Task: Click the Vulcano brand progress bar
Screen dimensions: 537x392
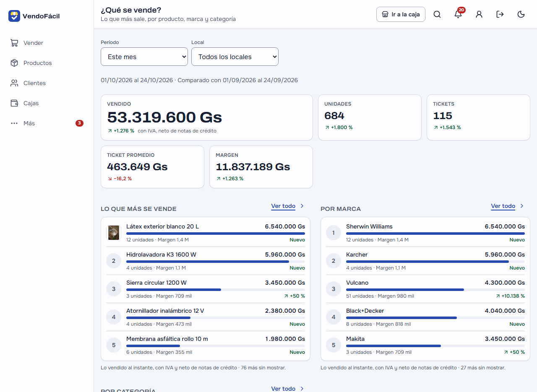Action: 435,290
